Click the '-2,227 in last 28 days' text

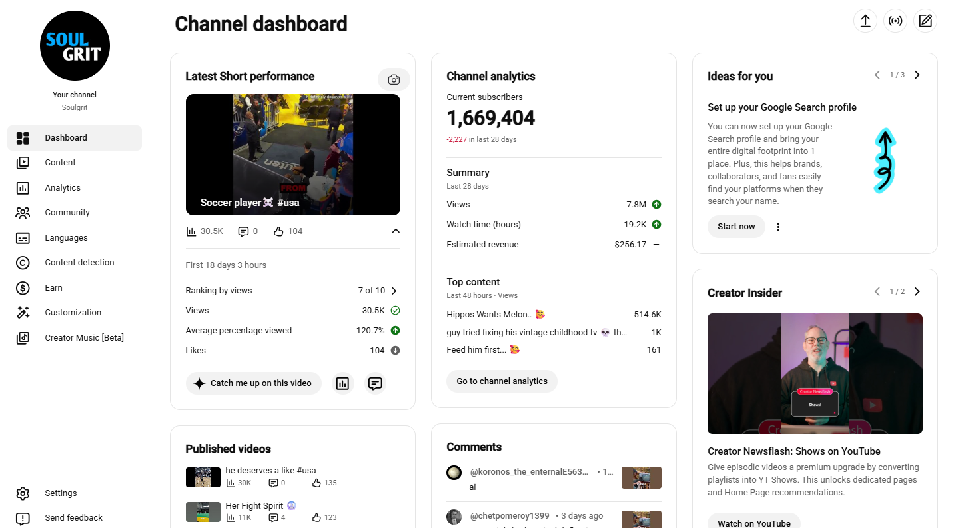tap(482, 139)
